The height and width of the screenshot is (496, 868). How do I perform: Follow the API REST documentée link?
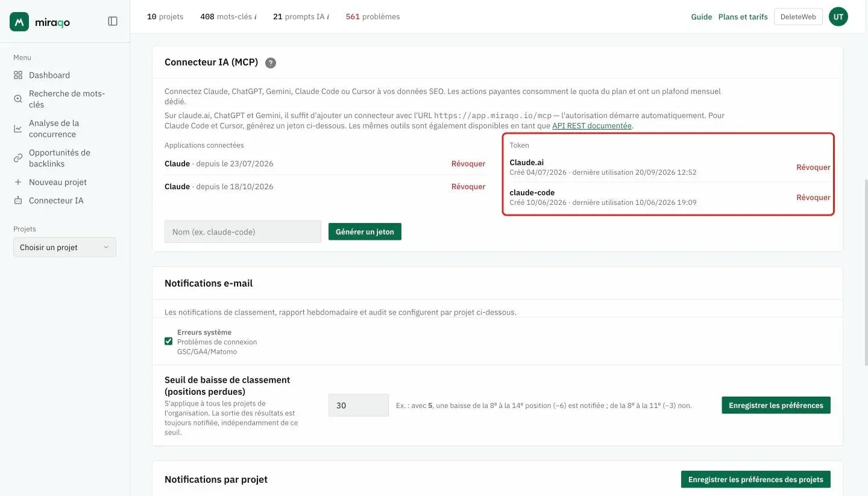tap(592, 126)
